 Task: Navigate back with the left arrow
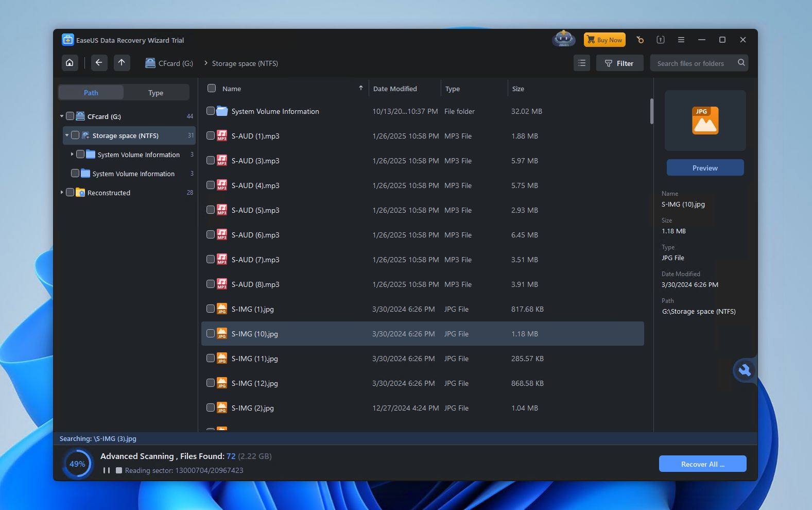(99, 63)
